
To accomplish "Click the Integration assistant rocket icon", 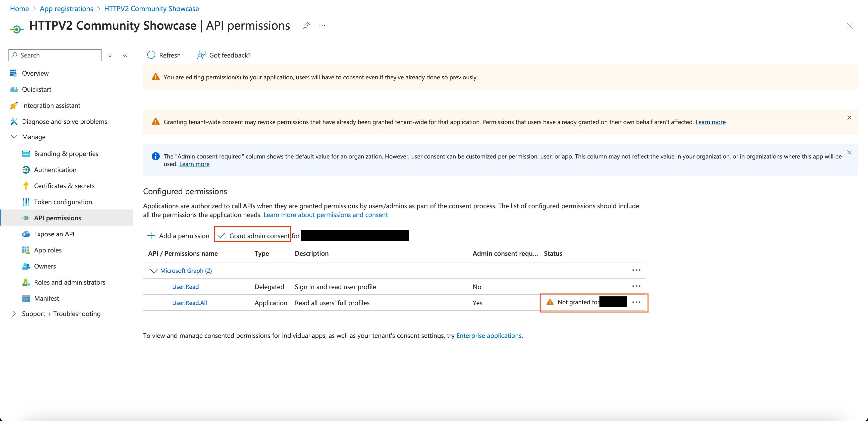I will [14, 106].
